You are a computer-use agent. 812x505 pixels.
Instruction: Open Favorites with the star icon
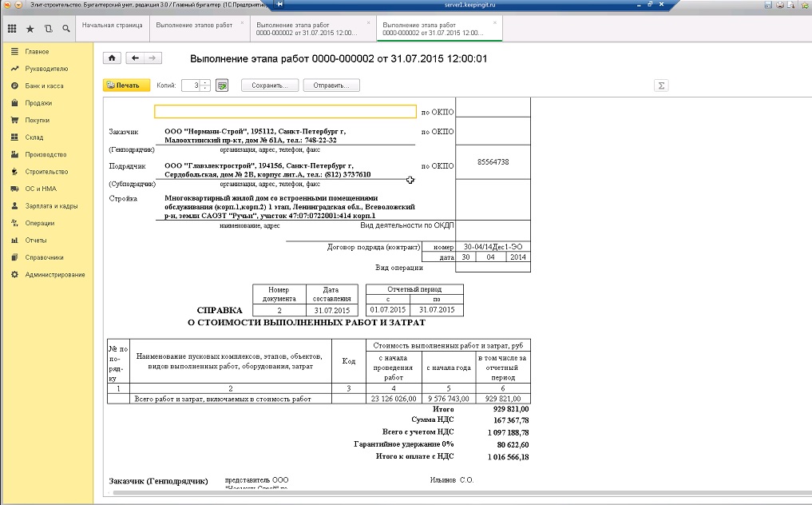[30, 29]
